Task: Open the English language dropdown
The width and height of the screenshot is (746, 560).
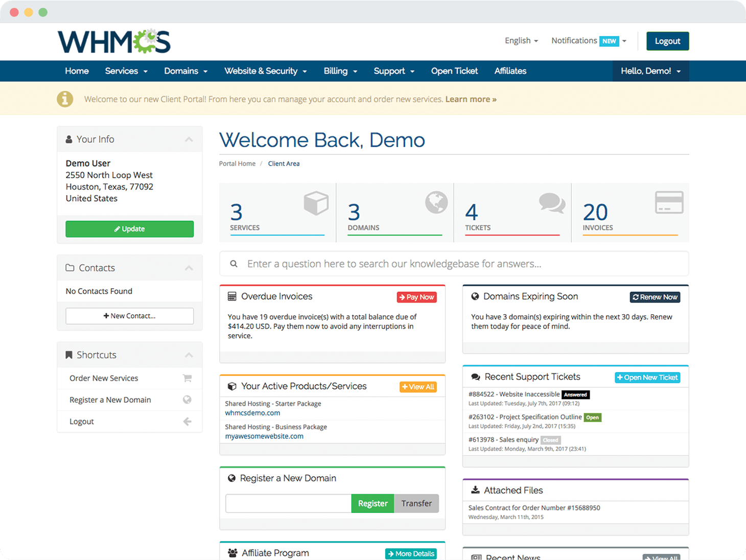Action: point(521,41)
